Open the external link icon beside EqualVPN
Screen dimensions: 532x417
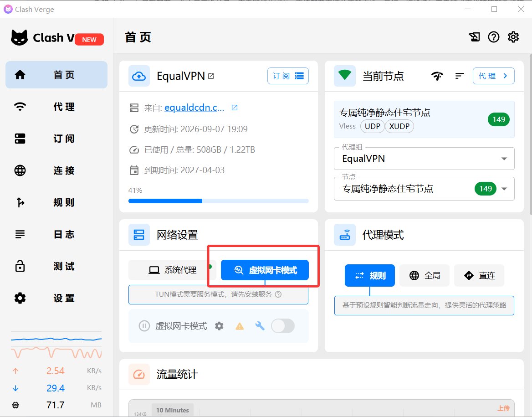211,76
